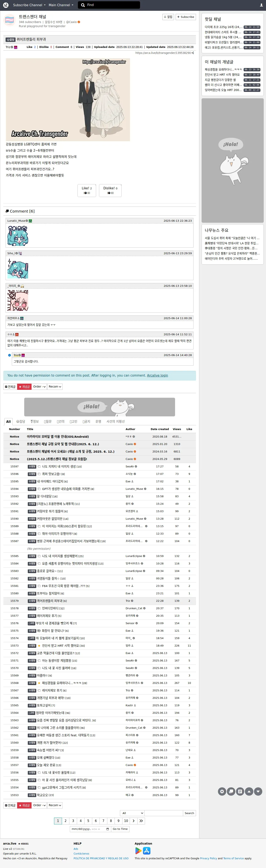This screenshot has height=868, width=266.
Task: Toggle lower 전체글 filter
Action: 10,805
